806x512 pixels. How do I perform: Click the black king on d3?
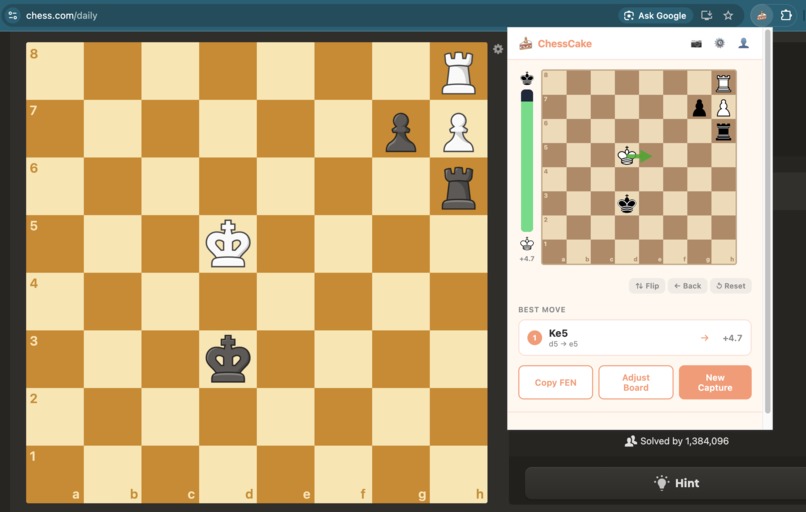point(228,359)
